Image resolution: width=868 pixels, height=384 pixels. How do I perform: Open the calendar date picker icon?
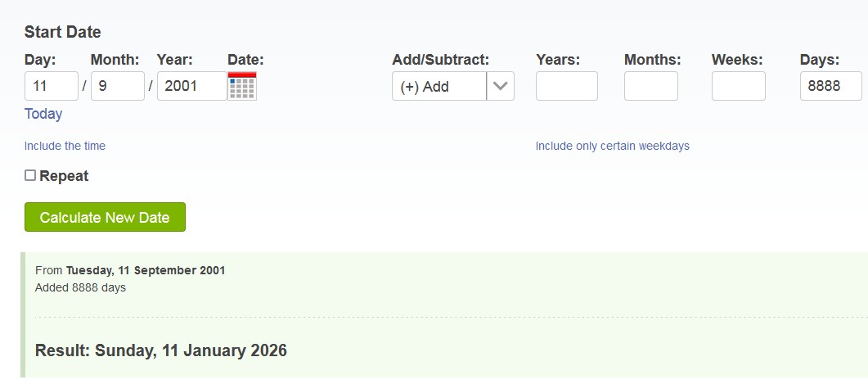click(242, 86)
